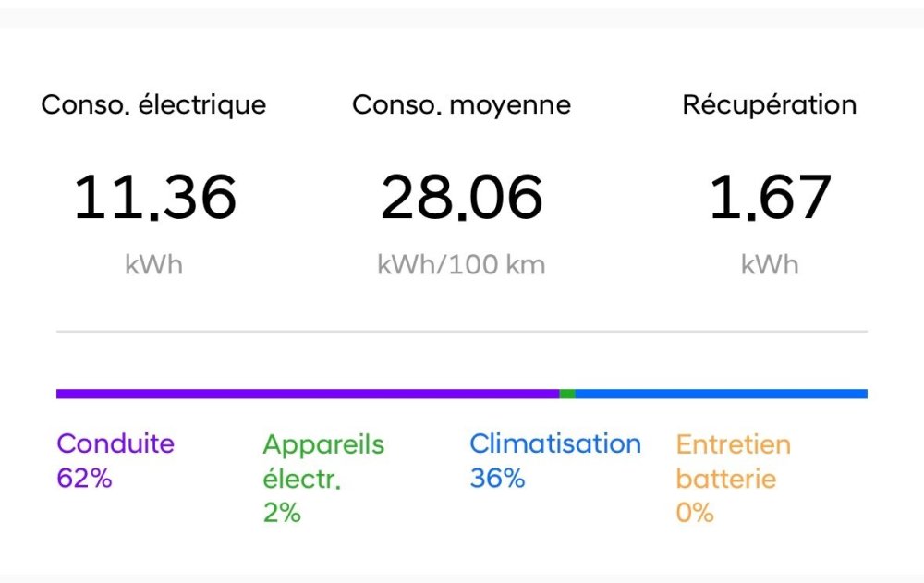Click the Conso. électrique heading
Screen dimensions: 924x583
click(153, 105)
